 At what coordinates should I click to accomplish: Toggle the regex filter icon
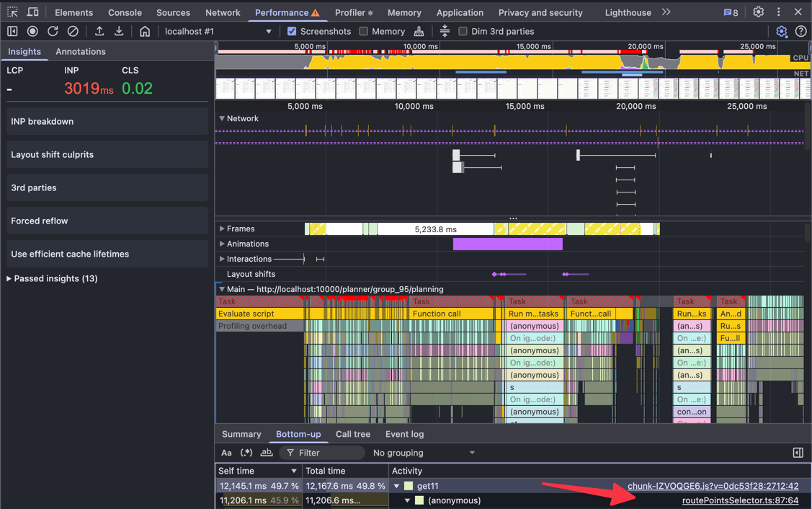246,452
